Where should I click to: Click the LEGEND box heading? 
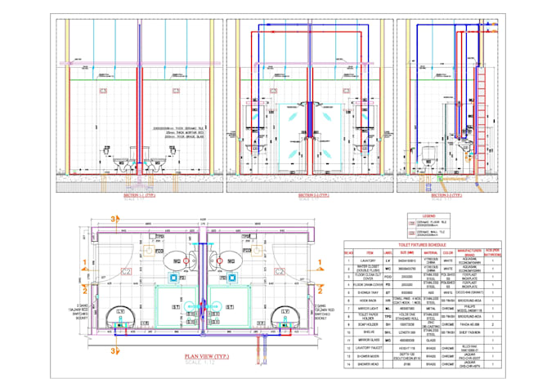pyautogui.click(x=428, y=216)
